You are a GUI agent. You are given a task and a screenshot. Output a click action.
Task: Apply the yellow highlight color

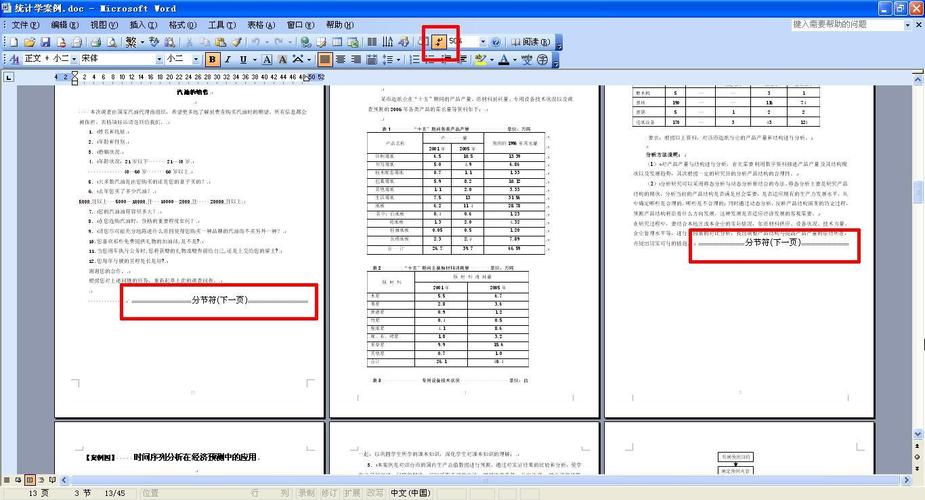(480, 59)
